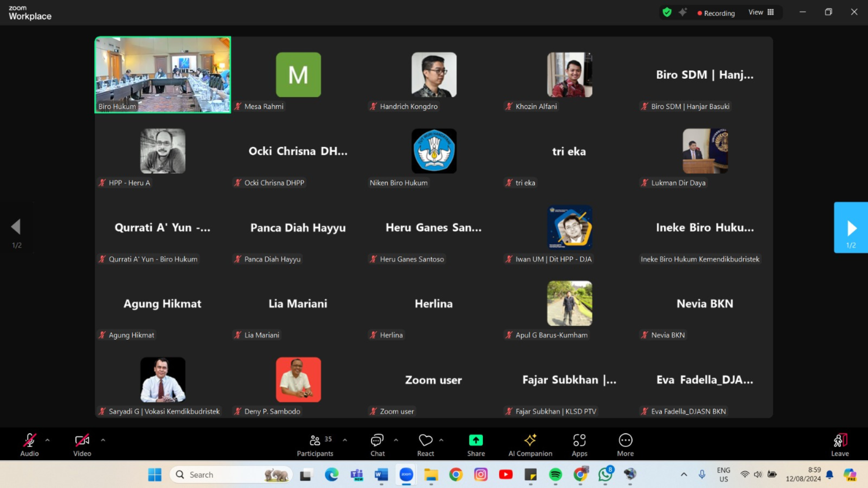Click the taskbar Search box
Viewport: 868px width, 488px height.
tap(231, 474)
